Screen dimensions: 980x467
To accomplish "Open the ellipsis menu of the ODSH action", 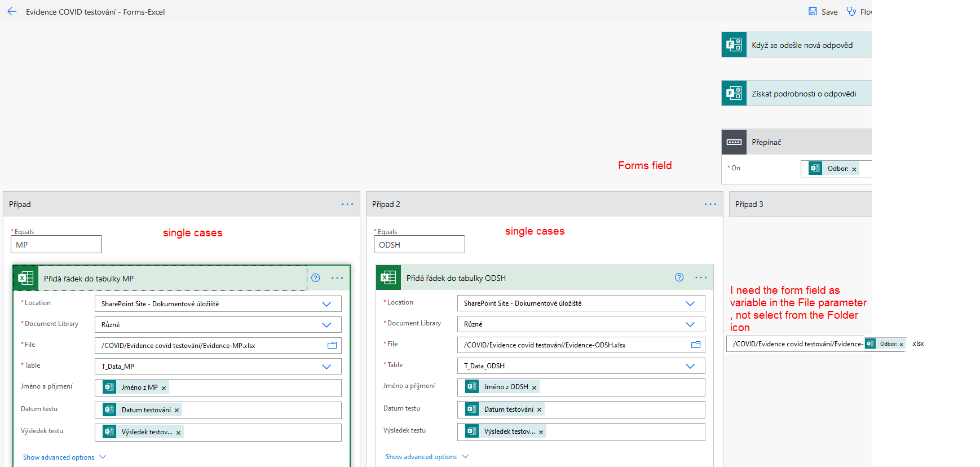I will pos(701,277).
